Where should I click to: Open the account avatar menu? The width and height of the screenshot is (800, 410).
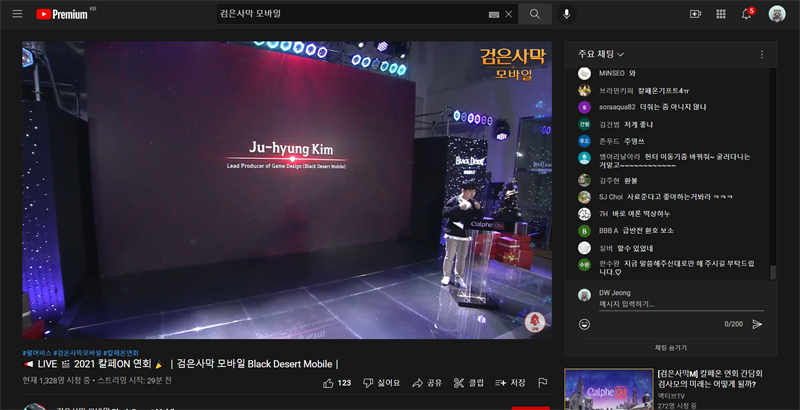[x=777, y=14]
